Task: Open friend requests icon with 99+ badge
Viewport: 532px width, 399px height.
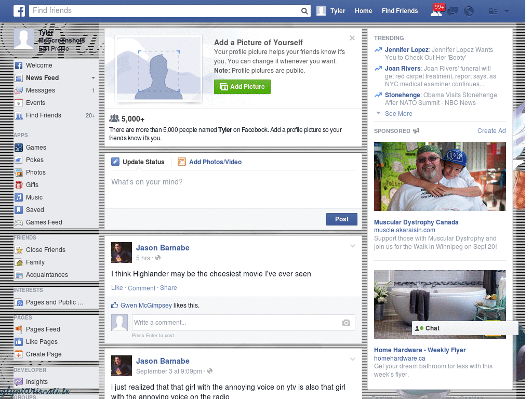Action: (x=436, y=11)
